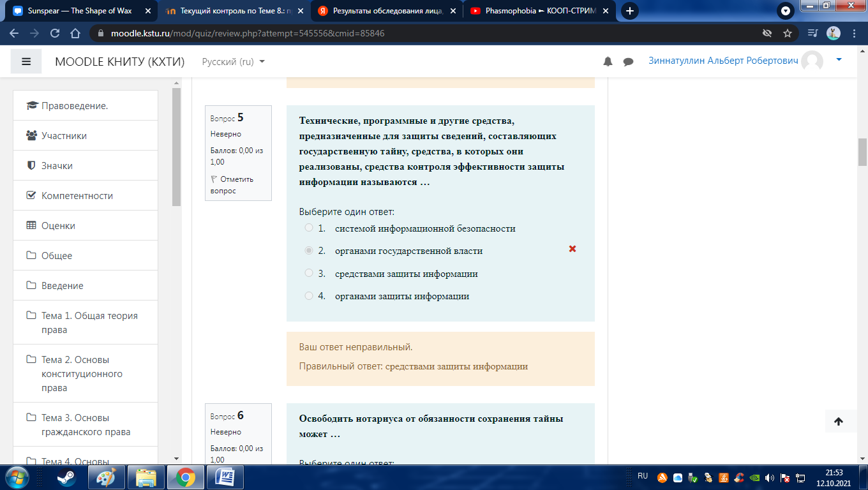Open Общее section in sidebar

coord(86,255)
